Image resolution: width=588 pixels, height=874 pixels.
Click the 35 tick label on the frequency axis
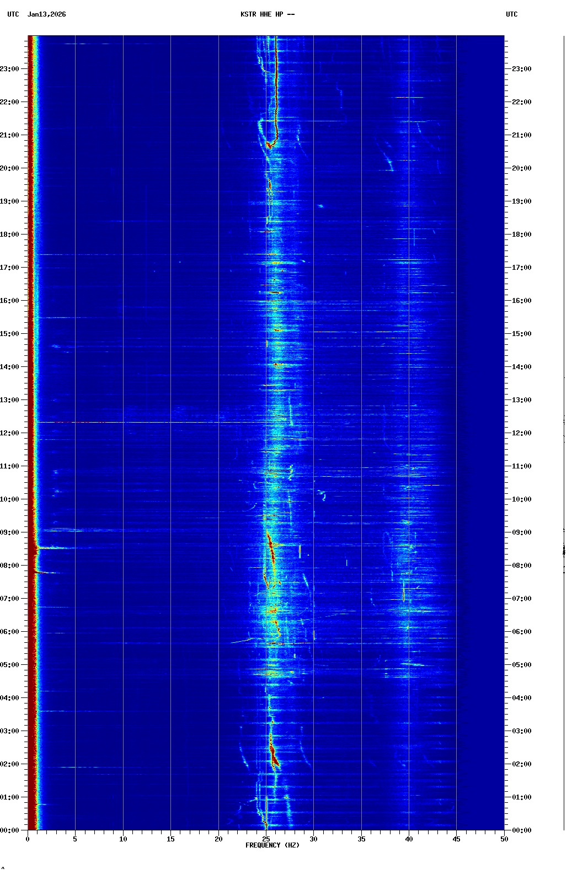[361, 839]
